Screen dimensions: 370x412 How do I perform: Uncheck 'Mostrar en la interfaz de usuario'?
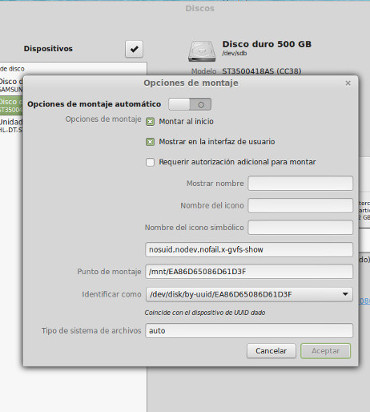[150, 142]
